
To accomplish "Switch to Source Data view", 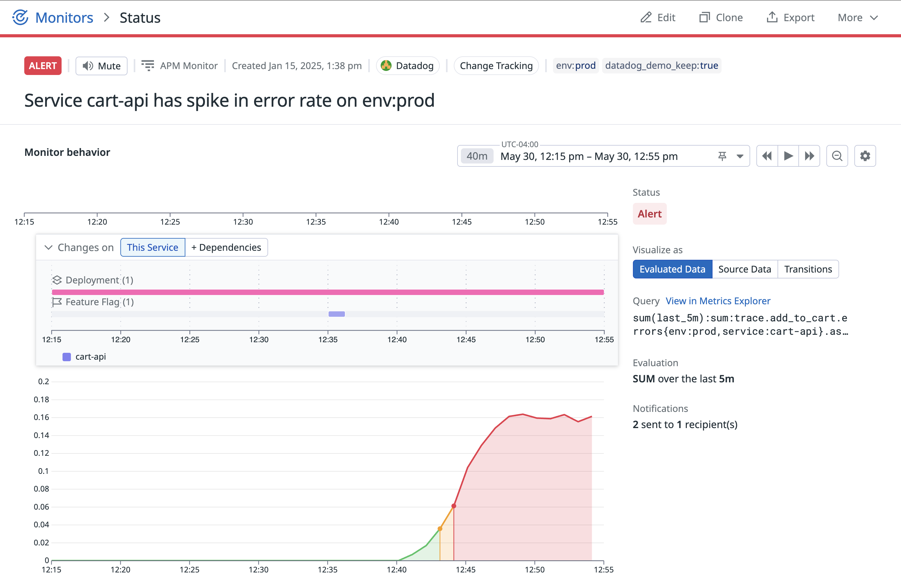I will tap(744, 269).
